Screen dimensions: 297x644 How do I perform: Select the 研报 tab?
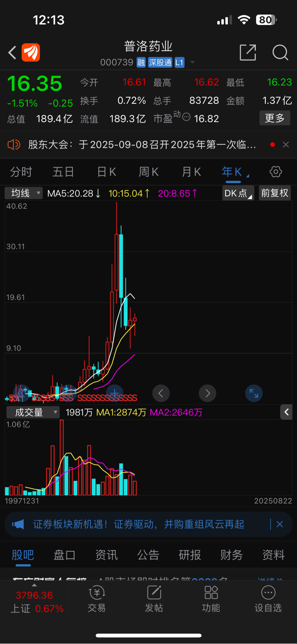pos(190,555)
